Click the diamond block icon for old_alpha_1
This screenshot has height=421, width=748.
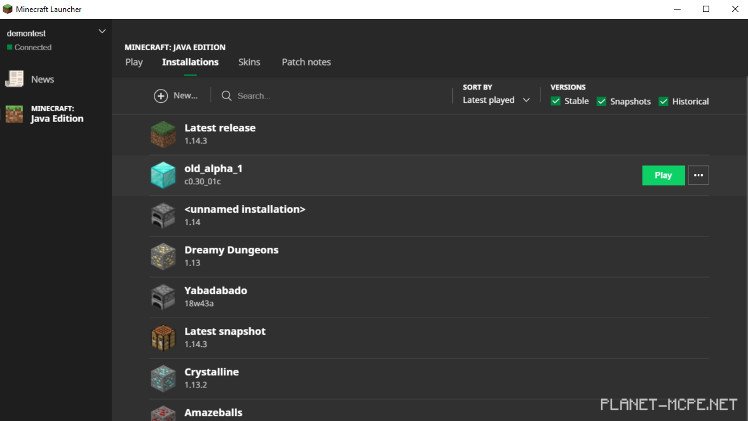tap(162, 175)
